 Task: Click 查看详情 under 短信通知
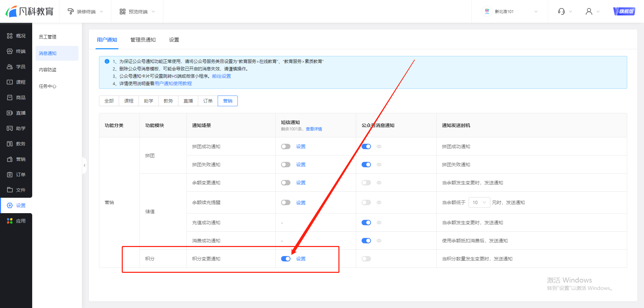314,129
